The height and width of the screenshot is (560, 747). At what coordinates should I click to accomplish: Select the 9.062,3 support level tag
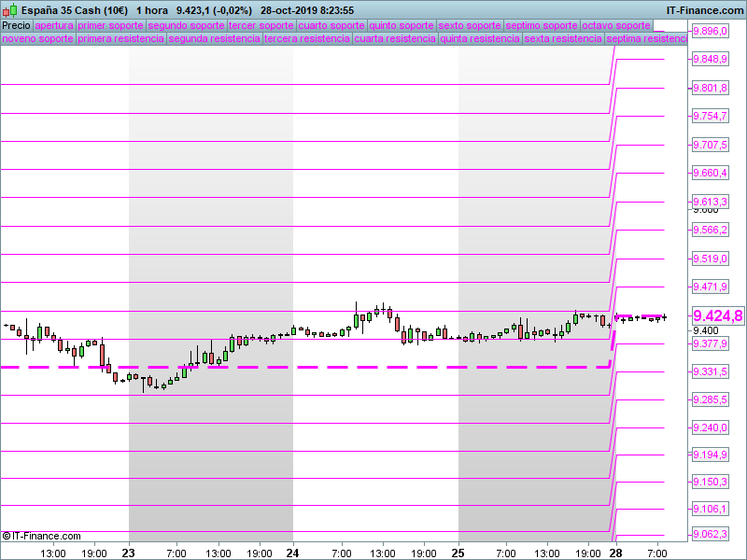point(710,534)
